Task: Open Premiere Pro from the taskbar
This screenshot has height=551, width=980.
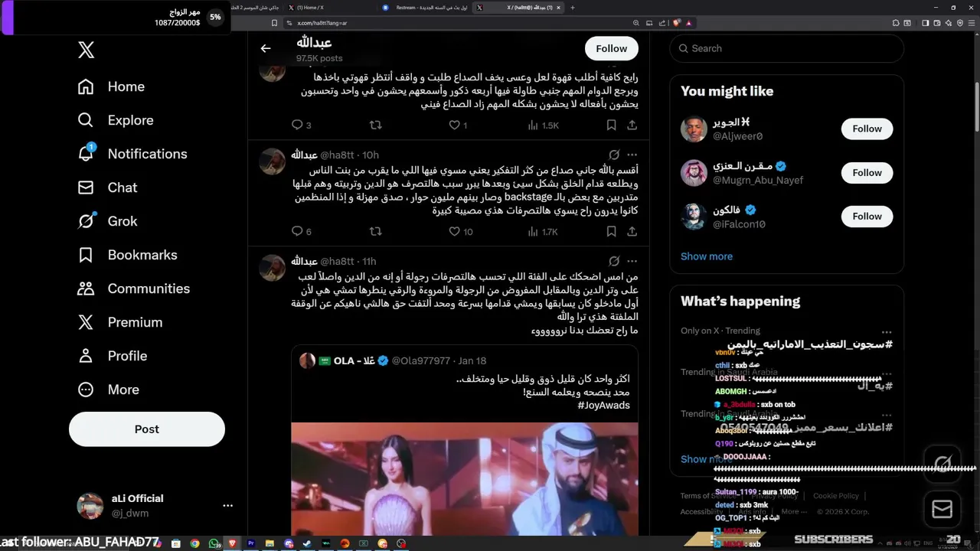Action: pyautogui.click(x=250, y=543)
